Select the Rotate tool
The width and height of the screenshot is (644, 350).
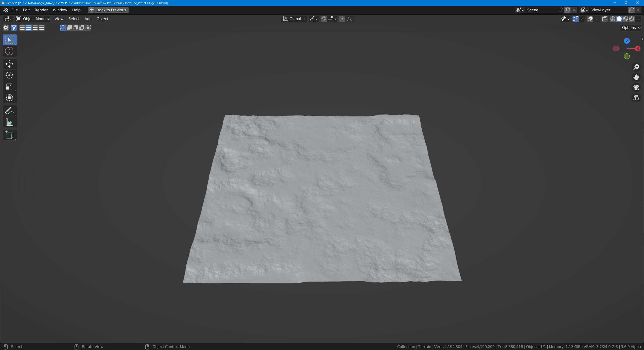point(9,75)
